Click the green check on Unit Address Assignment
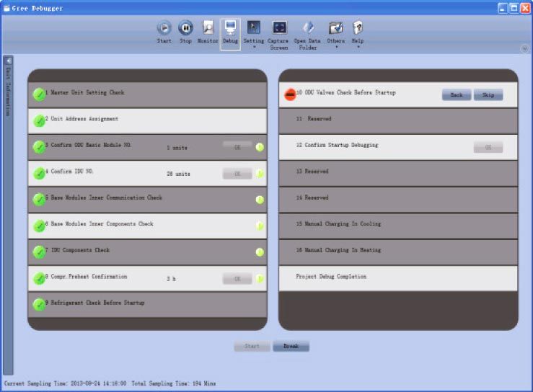The width and height of the screenshot is (533, 392). [39, 120]
